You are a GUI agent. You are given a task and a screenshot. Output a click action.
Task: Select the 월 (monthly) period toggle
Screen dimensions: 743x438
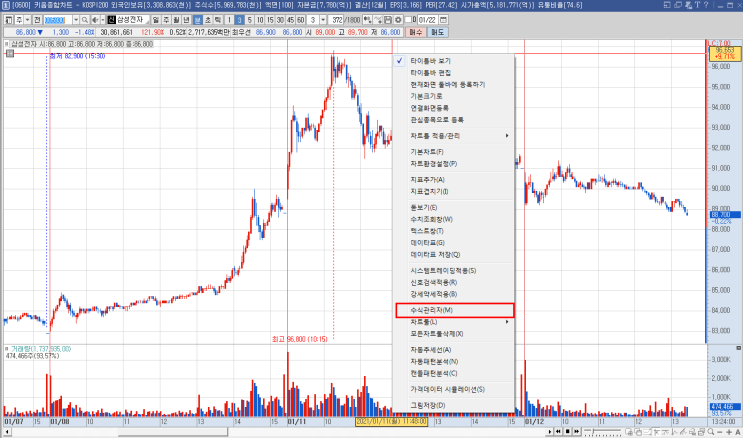pyautogui.click(x=176, y=20)
